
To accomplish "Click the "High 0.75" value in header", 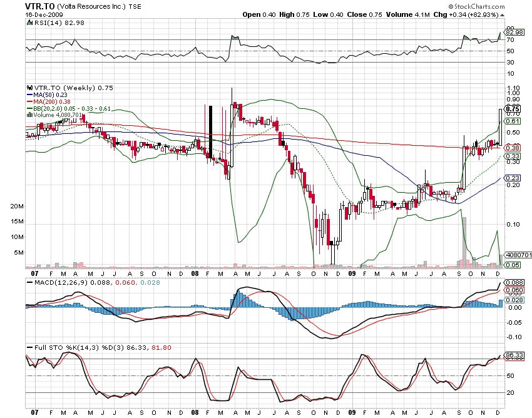I will tap(294, 14).
